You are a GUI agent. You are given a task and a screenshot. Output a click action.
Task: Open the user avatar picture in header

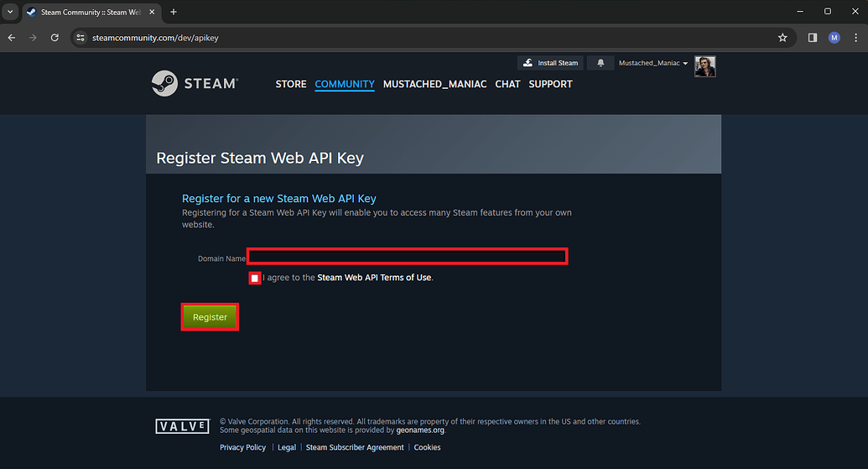tap(705, 66)
